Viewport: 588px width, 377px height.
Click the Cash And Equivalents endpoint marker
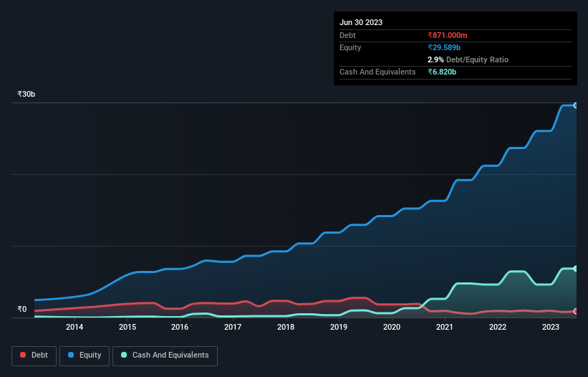click(x=576, y=269)
